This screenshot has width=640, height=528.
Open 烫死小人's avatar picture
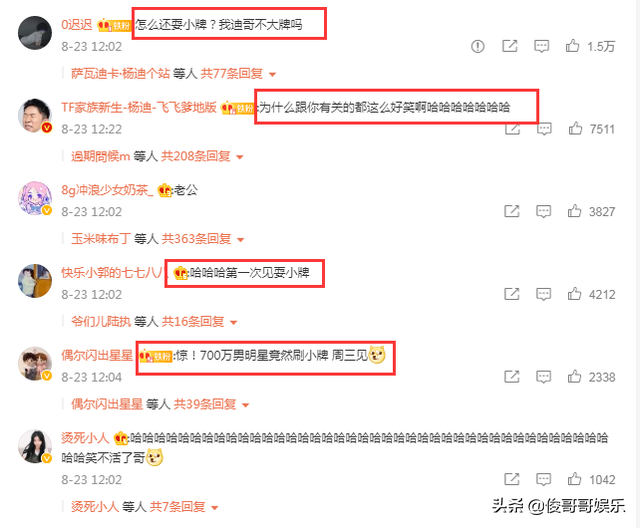(x=35, y=446)
